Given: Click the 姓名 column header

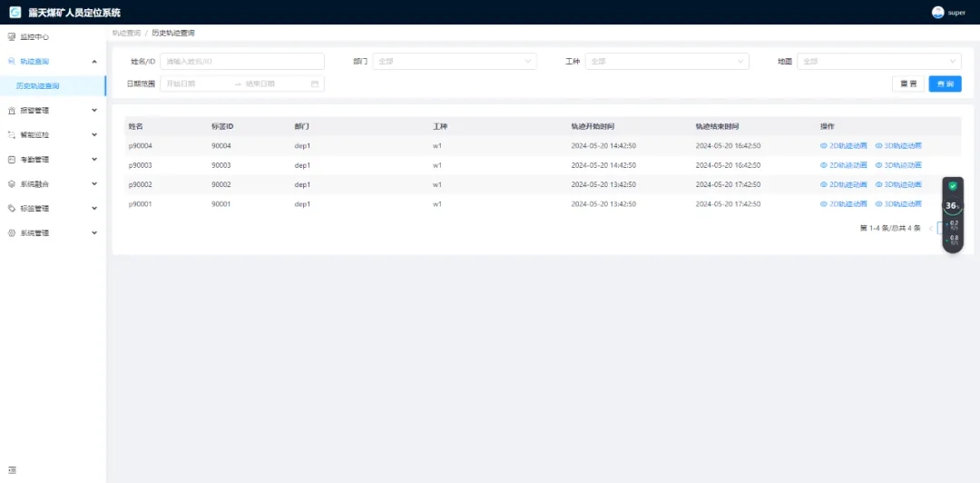Looking at the screenshot, I should pos(135,126).
